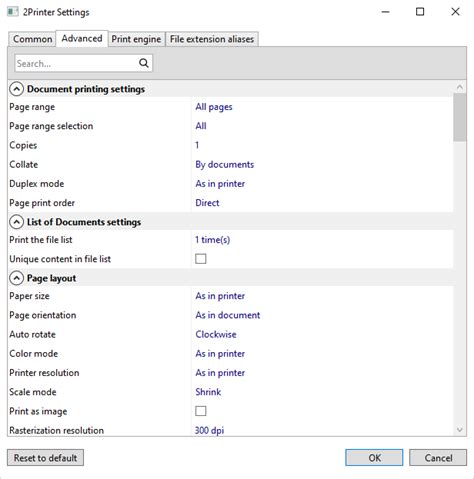
Task: Select the 'Scale mode' row label
Action: point(33,392)
